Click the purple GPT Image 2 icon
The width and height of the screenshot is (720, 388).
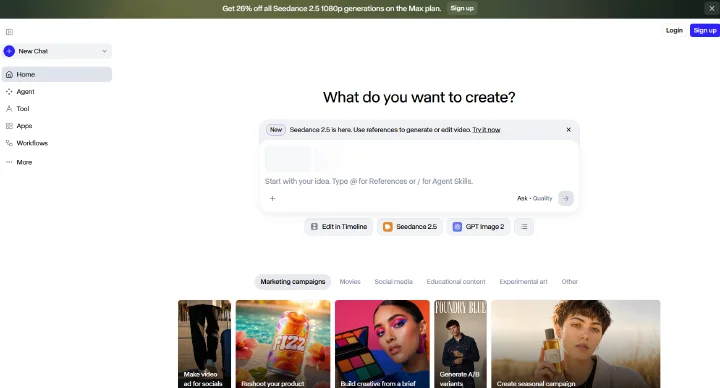pos(457,227)
